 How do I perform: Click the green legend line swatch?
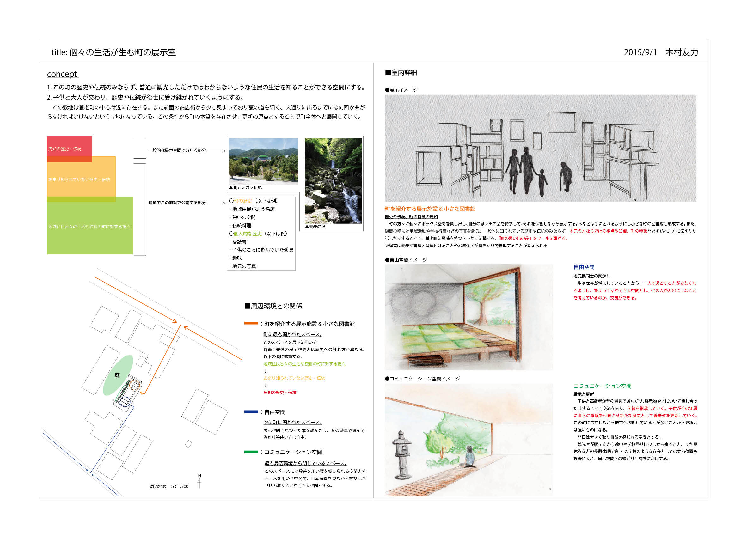point(251,452)
